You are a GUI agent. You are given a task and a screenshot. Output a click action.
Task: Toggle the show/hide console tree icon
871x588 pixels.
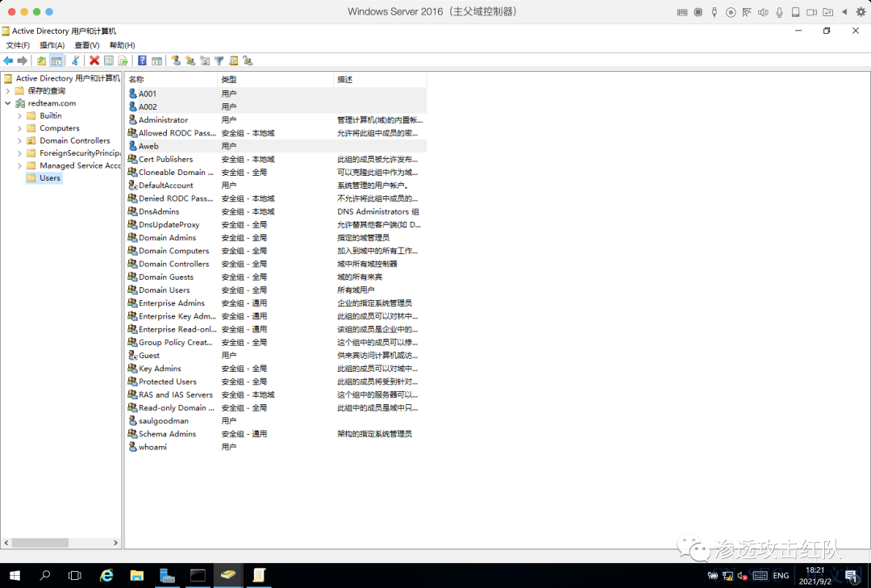click(56, 60)
